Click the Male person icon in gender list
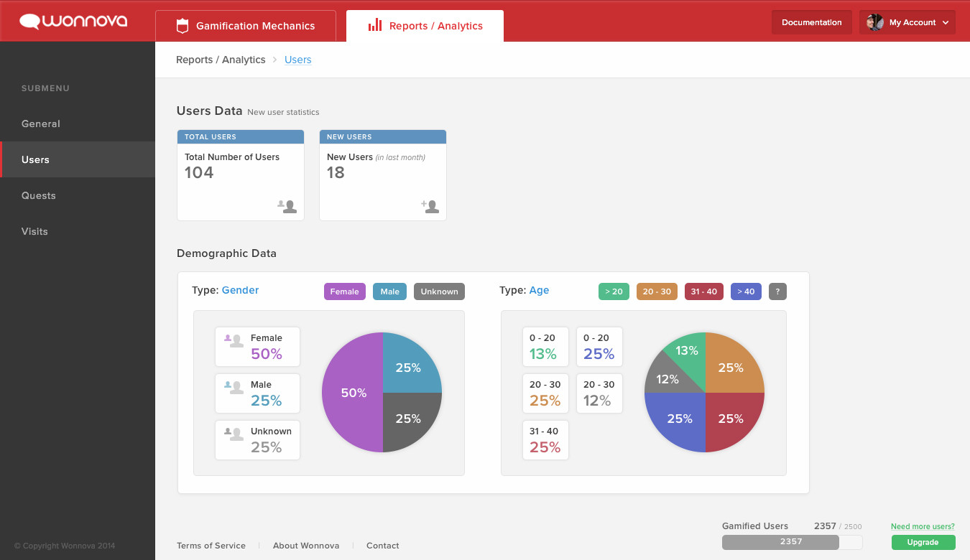This screenshot has width=970, height=560. [x=234, y=388]
